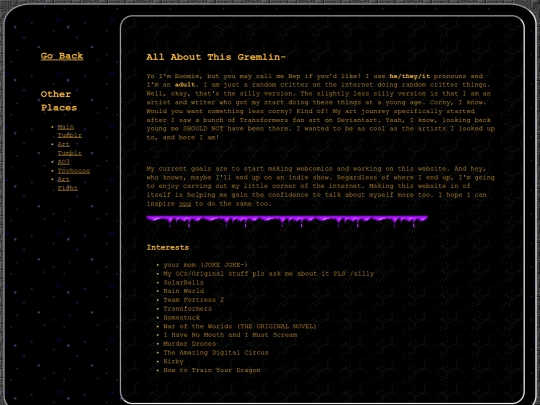Select the 'All About This Gremlin-' heading

pos(216,57)
